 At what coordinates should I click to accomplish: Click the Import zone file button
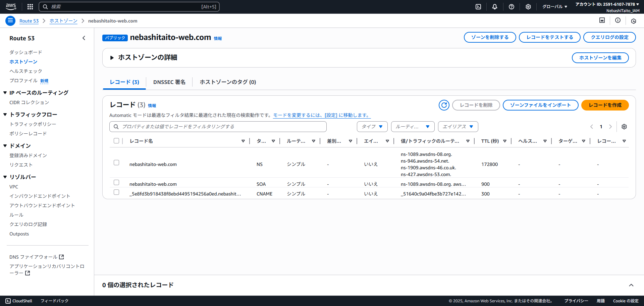point(541,105)
